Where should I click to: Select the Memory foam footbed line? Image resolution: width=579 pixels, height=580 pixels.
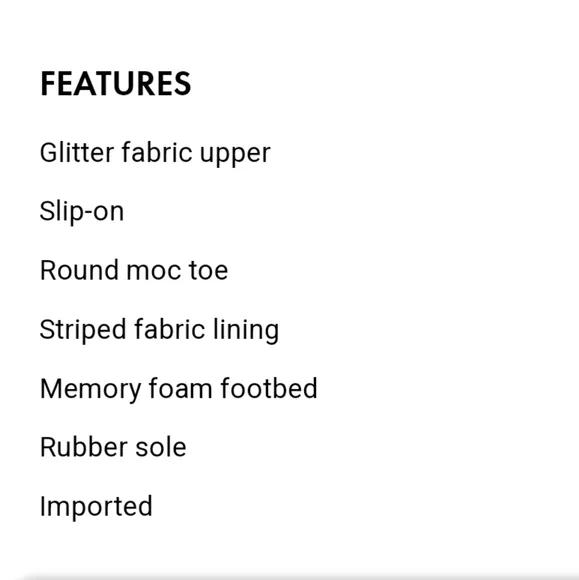179,389
